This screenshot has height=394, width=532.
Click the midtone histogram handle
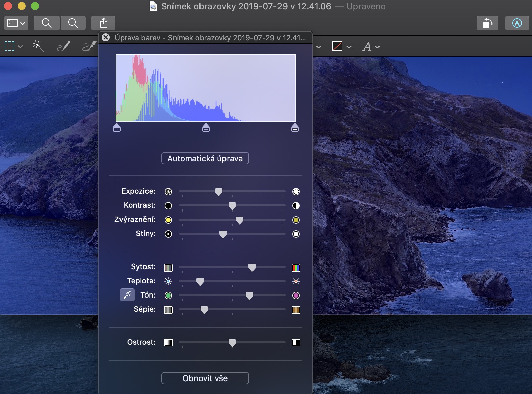(206, 128)
